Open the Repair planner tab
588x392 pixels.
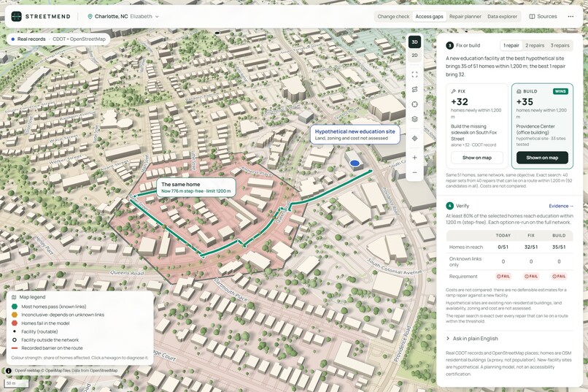coord(465,17)
